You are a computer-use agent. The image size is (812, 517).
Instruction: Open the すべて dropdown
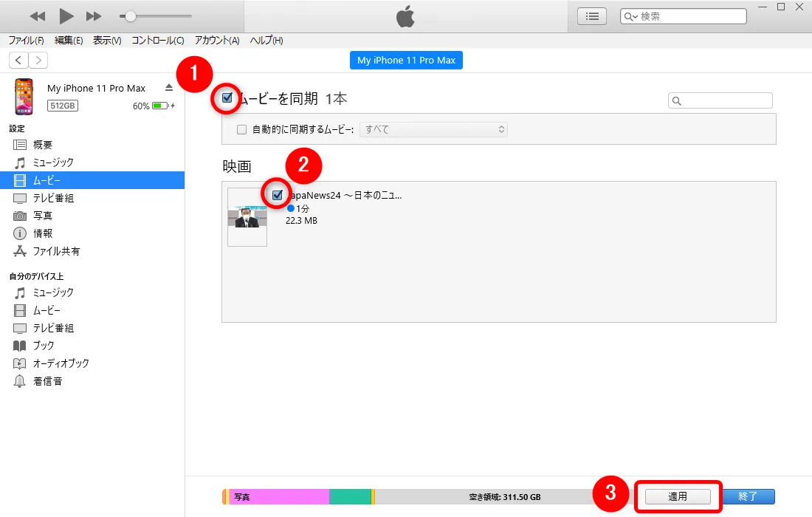[x=433, y=129]
